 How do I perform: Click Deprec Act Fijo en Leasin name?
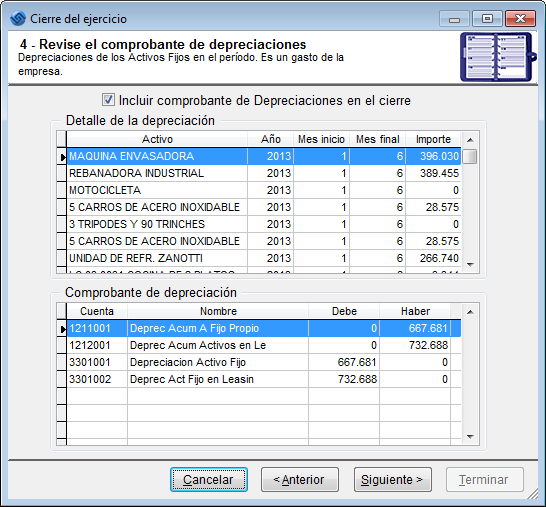click(218, 379)
